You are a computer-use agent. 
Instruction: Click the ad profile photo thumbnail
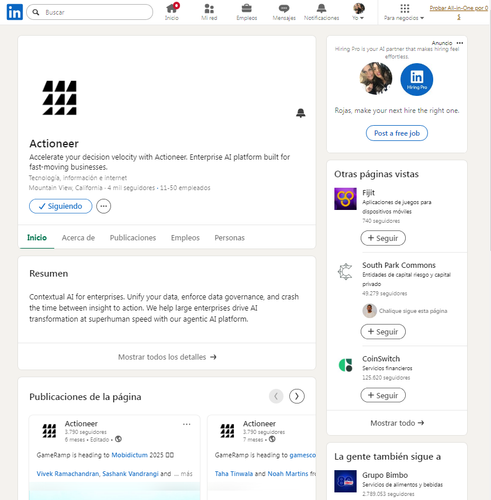coord(376,79)
